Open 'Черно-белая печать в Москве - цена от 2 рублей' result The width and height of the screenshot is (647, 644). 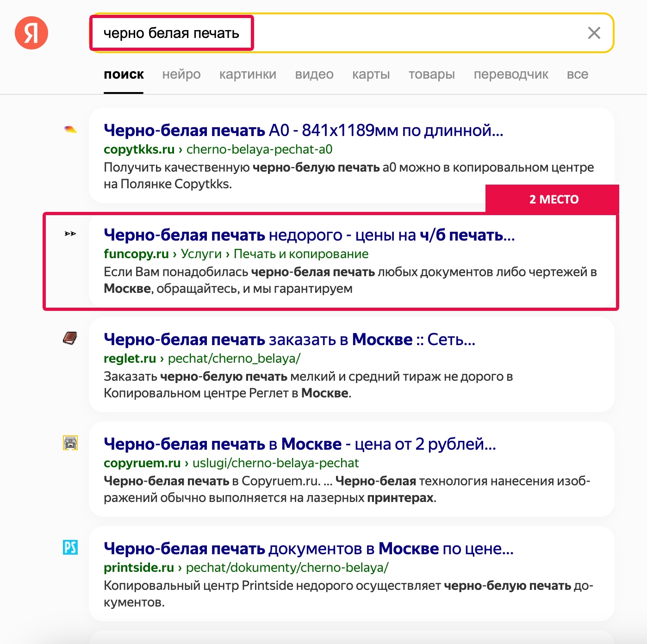click(300, 444)
